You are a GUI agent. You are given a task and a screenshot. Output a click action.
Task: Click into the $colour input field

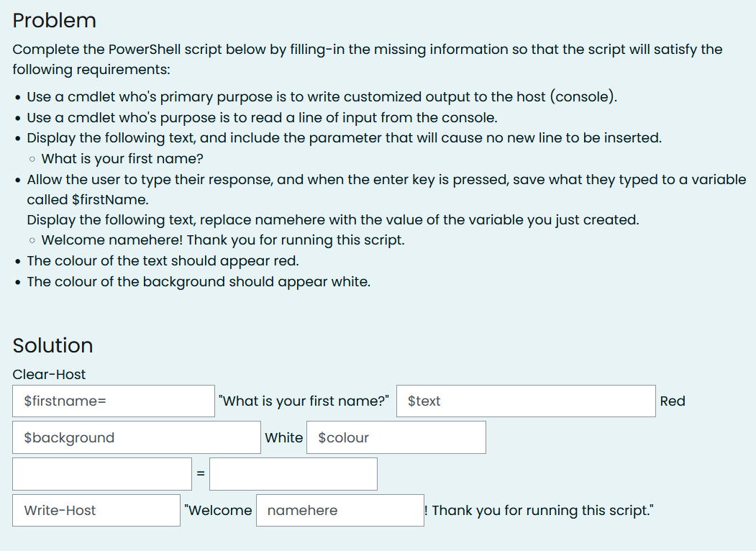pyautogui.click(x=396, y=438)
